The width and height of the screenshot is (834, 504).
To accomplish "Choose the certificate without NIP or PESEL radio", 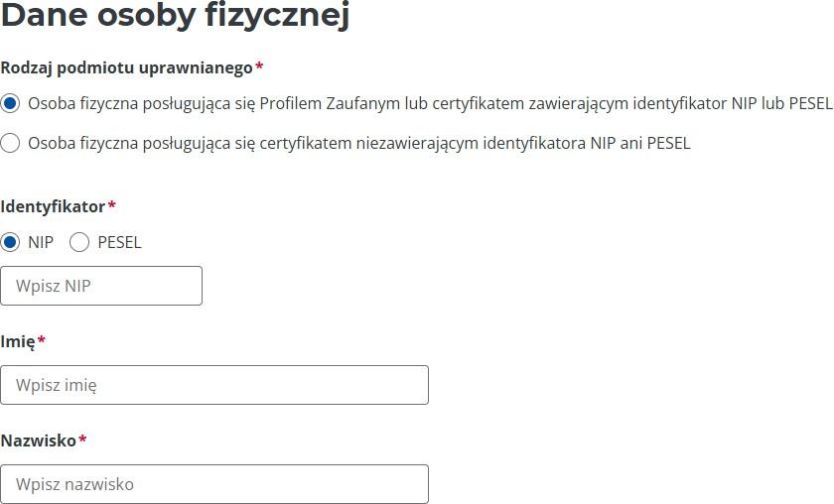I will click(11, 143).
